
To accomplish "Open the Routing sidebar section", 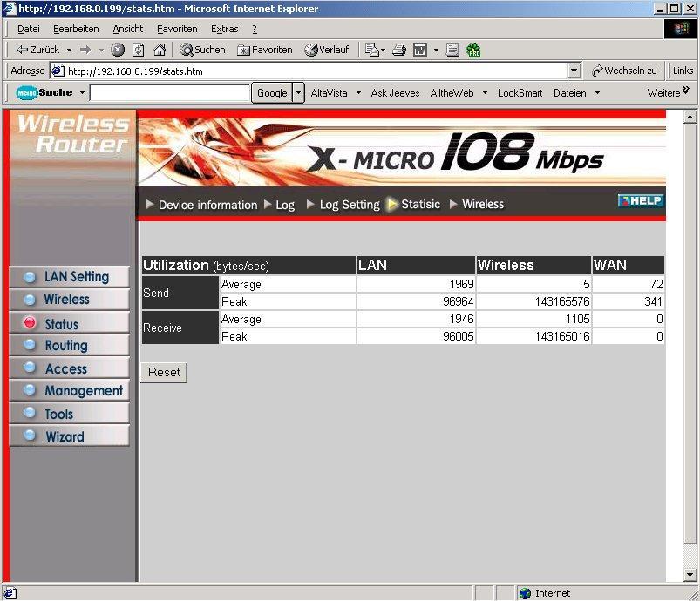I will click(69, 345).
